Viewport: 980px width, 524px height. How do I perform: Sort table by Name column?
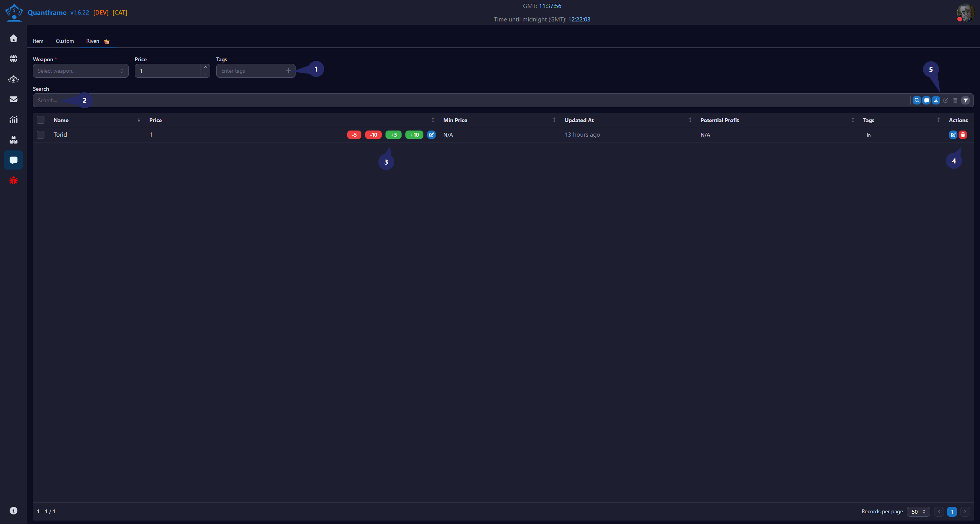61,120
